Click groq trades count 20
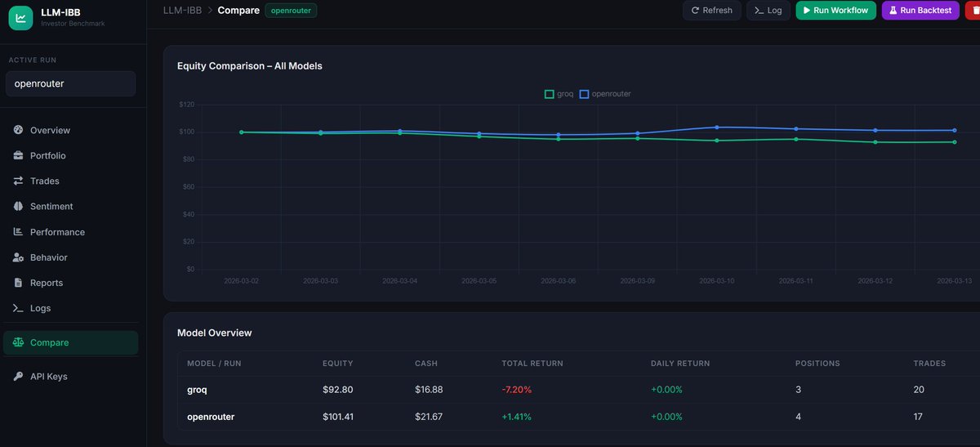 [x=919, y=390]
